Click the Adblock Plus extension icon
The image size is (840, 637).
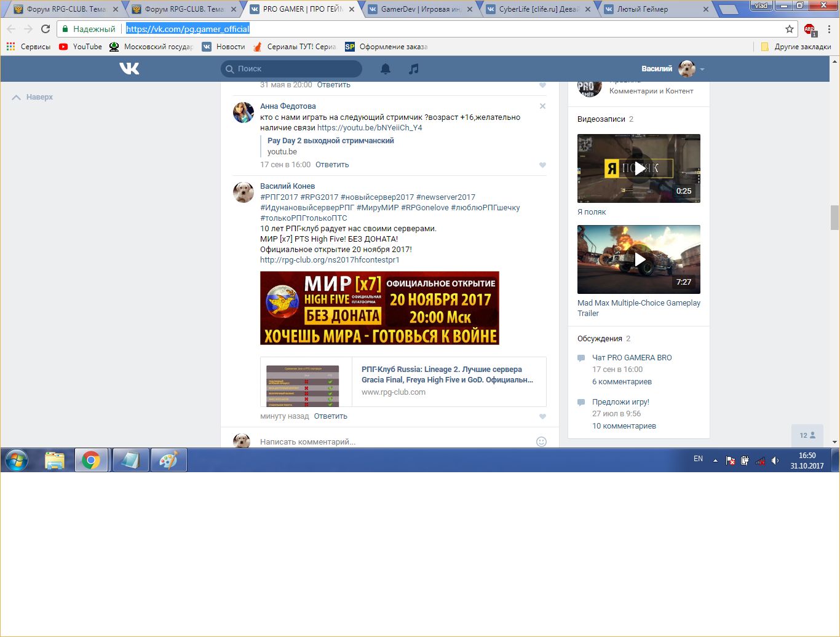pos(809,29)
